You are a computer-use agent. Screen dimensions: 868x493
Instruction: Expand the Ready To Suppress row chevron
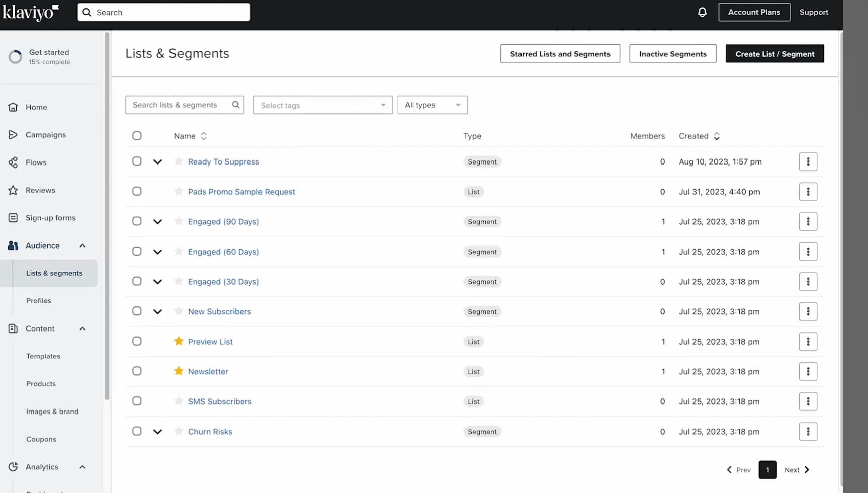[157, 162]
